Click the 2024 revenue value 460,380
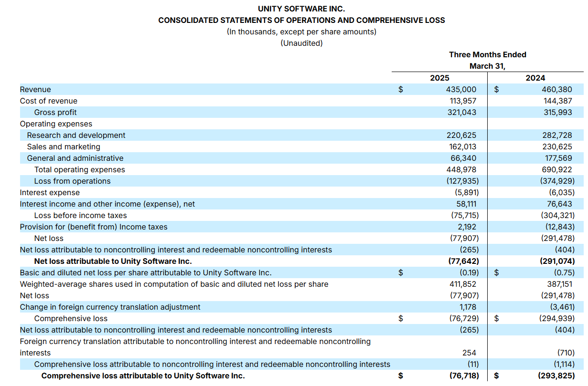 [x=556, y=89]
